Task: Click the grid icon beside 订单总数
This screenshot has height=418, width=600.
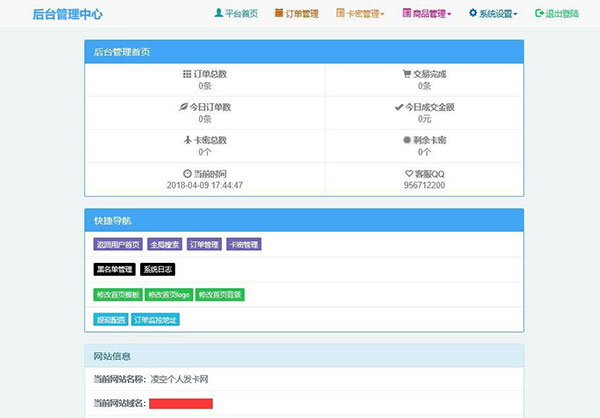Action: 187,74
